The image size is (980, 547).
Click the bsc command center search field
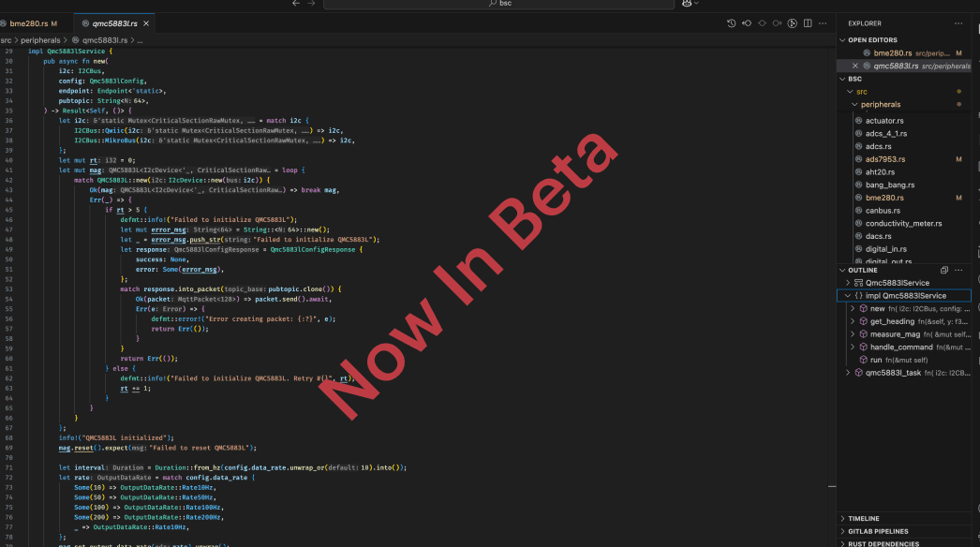point(498,4)
